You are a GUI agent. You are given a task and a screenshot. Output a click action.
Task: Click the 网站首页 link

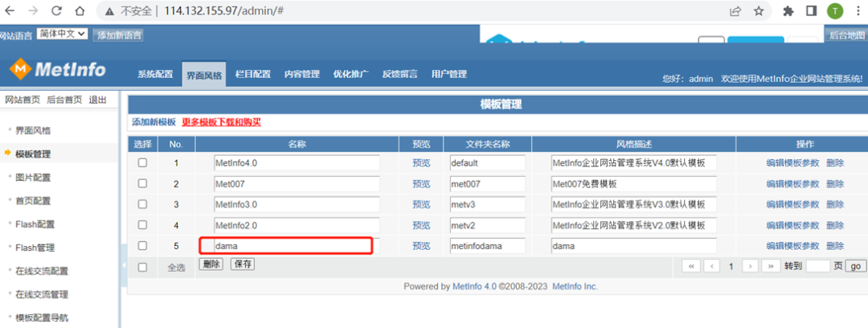tap(23, 100)
